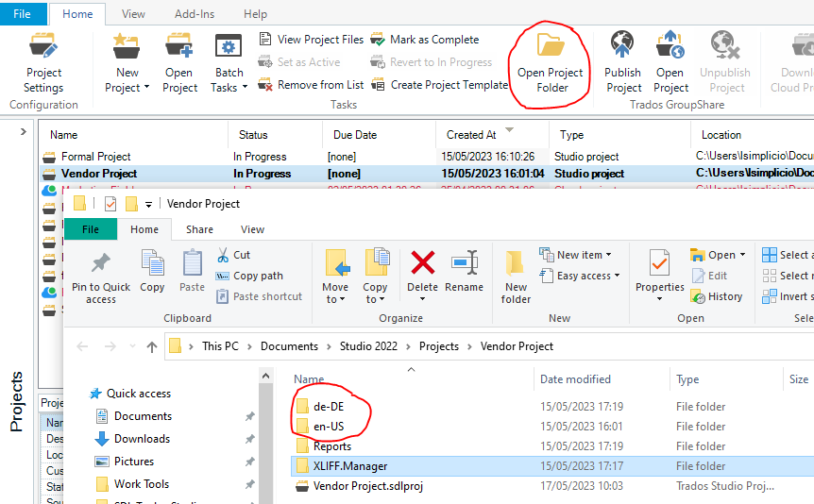814x504 pixels.
Task: Select the Formal Project row
Action: tap(427, 157)
